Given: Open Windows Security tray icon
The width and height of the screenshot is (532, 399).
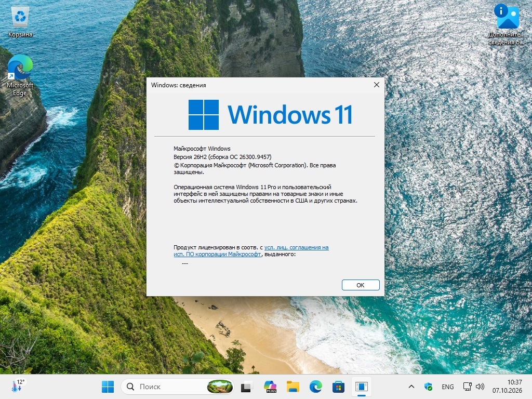Looking at the screenshot, I should point(428,387).
